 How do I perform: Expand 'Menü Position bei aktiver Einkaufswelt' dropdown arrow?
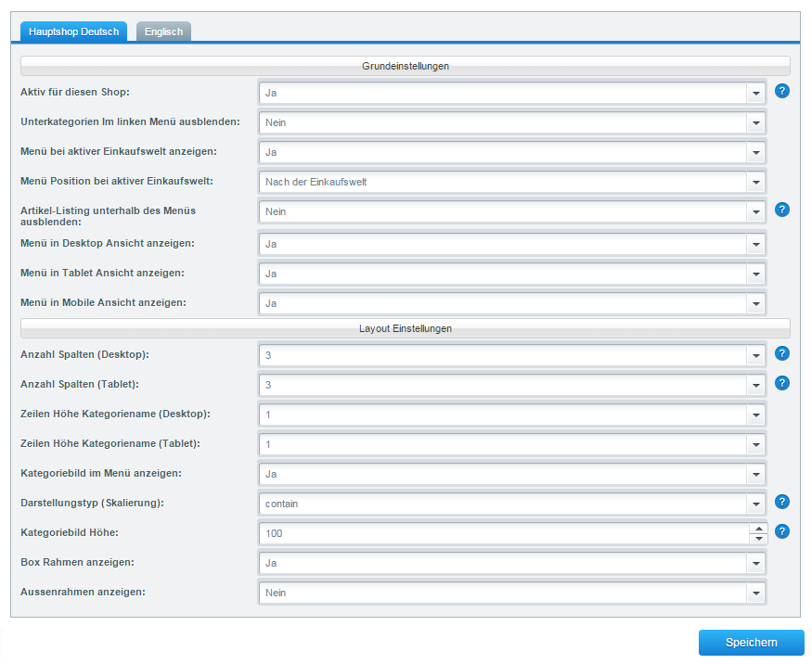756,182
